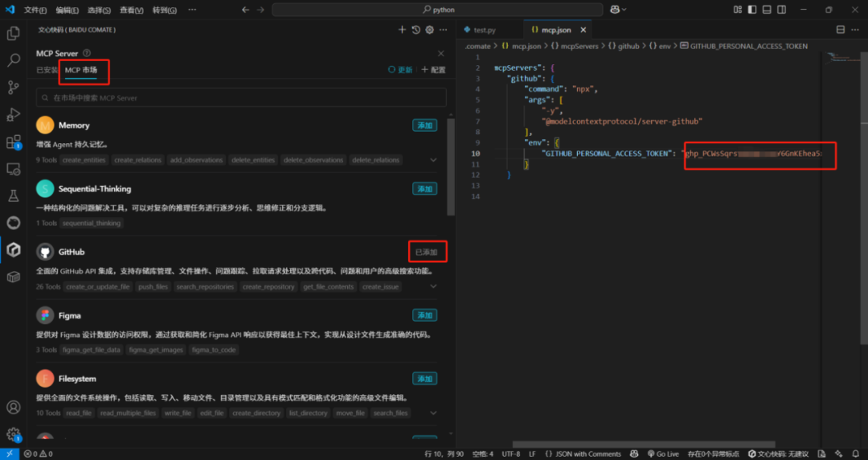Open the Source Control view
Viewport: 868px width, 460px height.
click(x=14, y=87)
